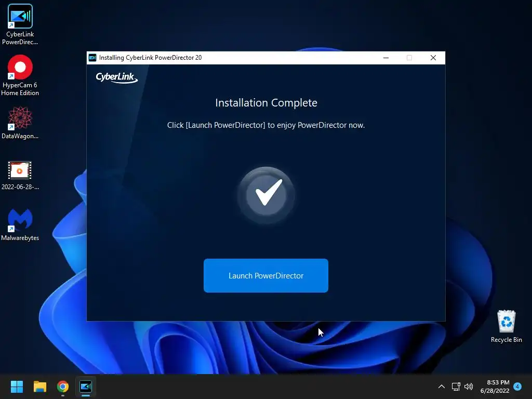Select the HyperCam 6 Home Edition shortcut
This screenshot has width=532, height=399.
coord(20,75)
